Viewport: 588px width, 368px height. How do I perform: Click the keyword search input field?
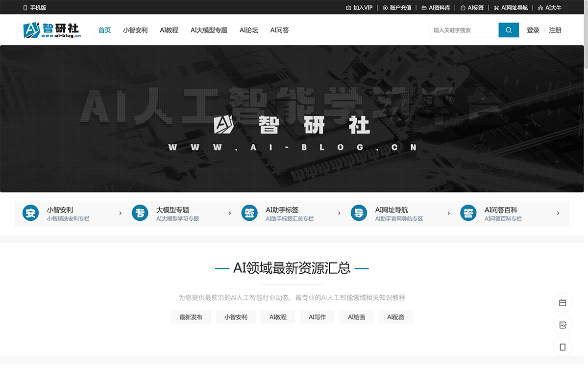coord(463,30)
